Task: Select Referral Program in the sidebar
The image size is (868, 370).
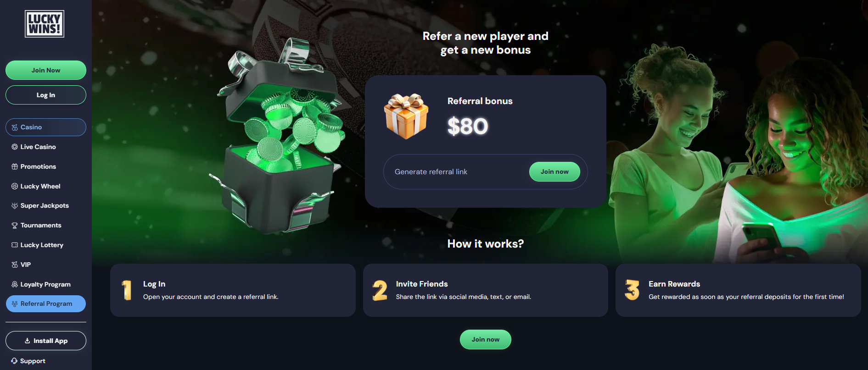Action: [x=46, y=304]
